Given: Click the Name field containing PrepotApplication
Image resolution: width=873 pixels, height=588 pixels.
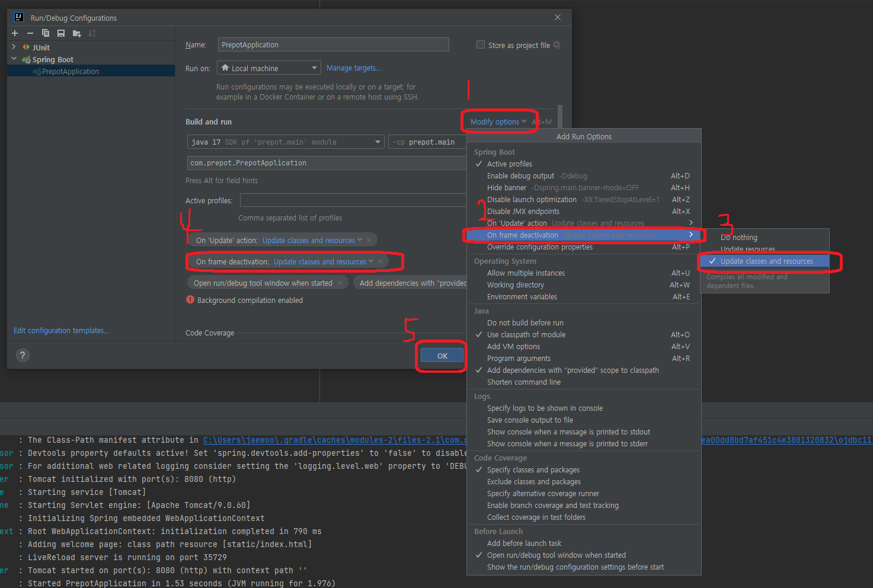Looking at the screenshot, I should point(333,44).
